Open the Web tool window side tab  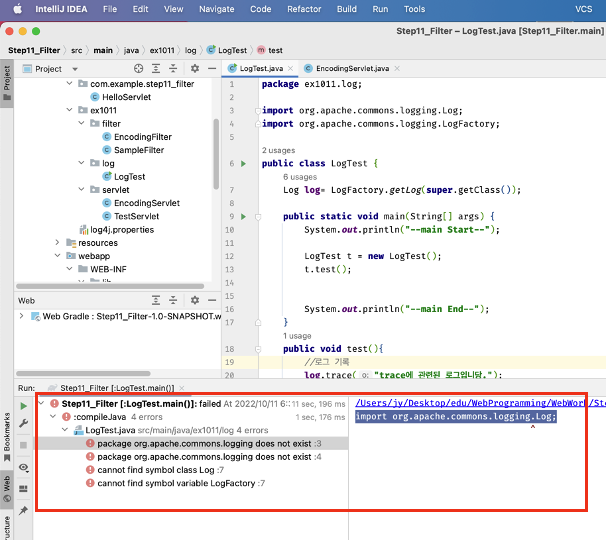pos(7,488)
